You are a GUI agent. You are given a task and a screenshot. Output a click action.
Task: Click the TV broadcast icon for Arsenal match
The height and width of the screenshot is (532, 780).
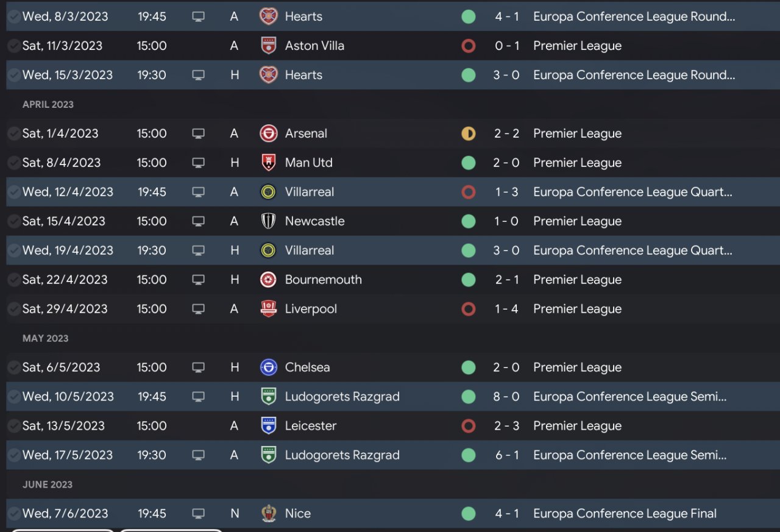click(x=198, y=133)
